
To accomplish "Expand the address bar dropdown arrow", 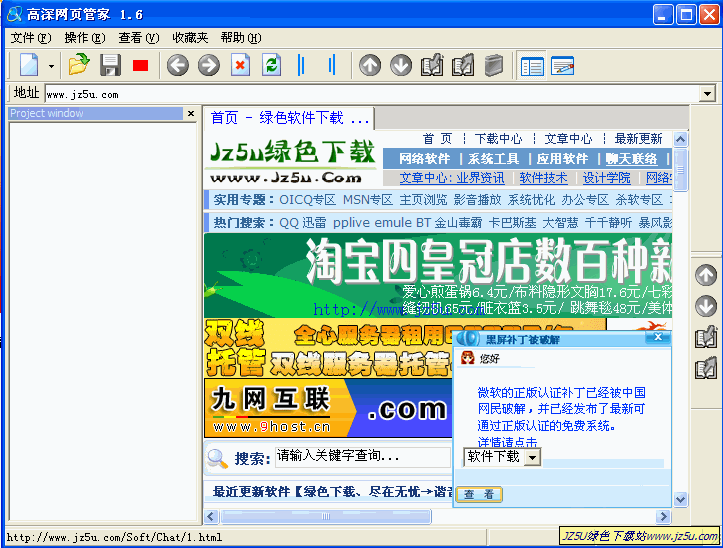I will pos(707,95).
